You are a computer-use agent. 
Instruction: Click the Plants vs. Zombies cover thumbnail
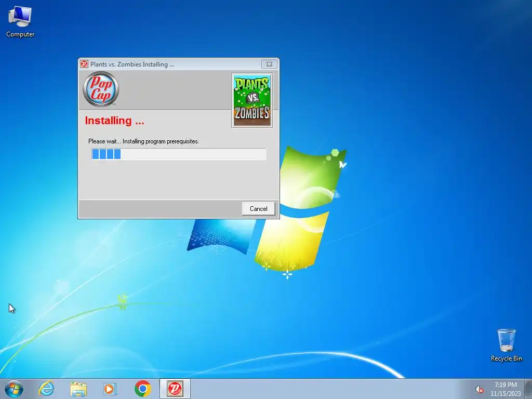(x=252, y=100)
